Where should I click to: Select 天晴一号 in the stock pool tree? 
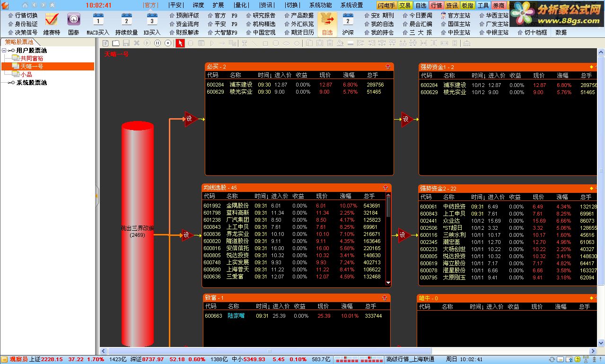click(32, 66)
